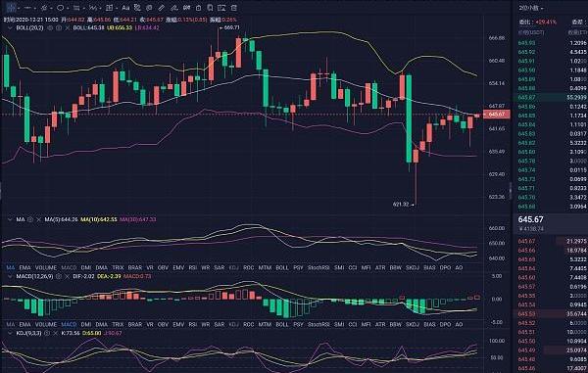The height and width of the screenshot is (373, 588).
Task: Click the 645.93 price in sell orders
Action: click(526, 43)
